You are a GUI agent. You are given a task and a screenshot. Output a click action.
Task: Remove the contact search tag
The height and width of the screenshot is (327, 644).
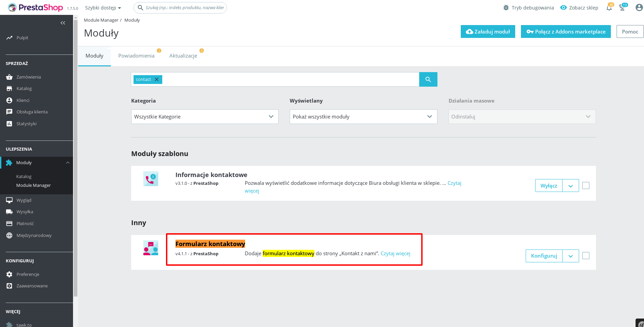coord(157,79)
